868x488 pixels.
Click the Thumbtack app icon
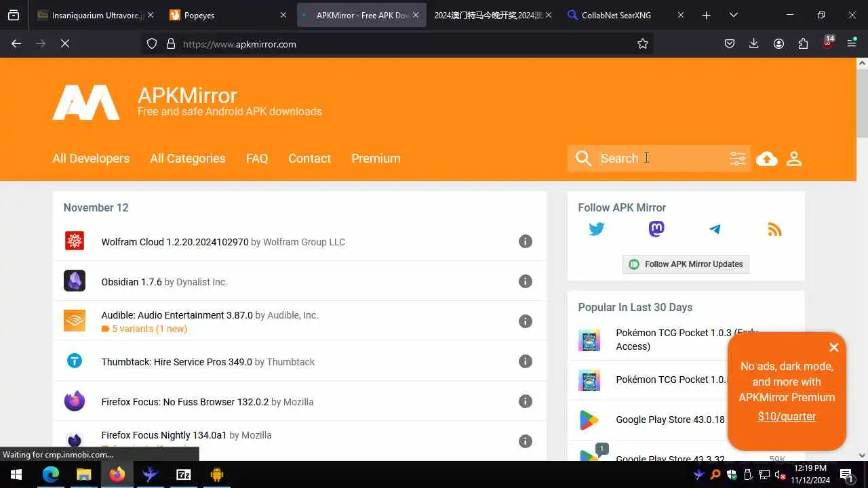75,361
